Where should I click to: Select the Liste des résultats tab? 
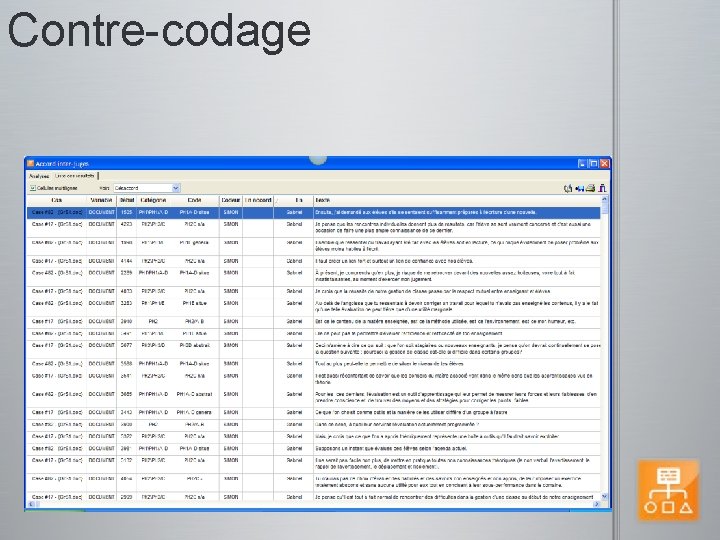(74, 176)
